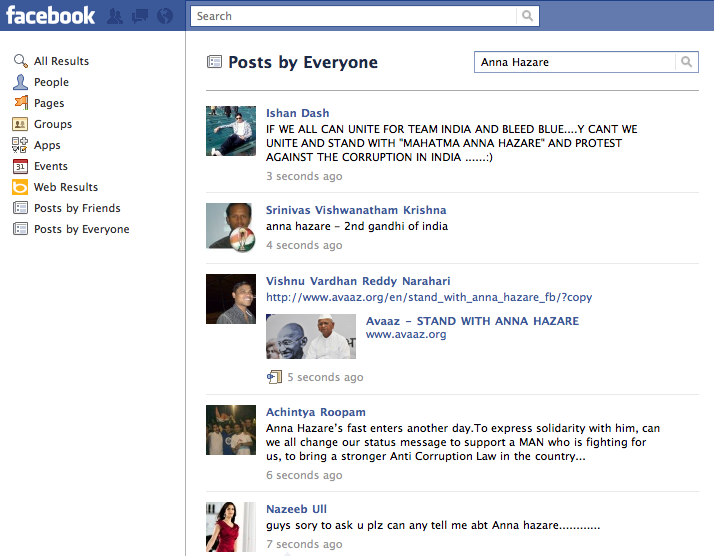Click Achintya Roopam's profile picture
This screenshot has width=714, height=556.
[x=231, y=430]
